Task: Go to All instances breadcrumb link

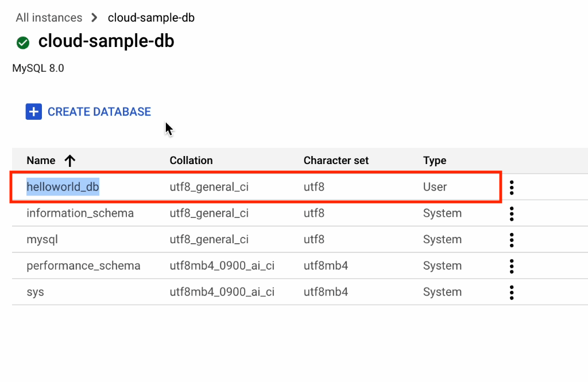Action: [49, 18]
